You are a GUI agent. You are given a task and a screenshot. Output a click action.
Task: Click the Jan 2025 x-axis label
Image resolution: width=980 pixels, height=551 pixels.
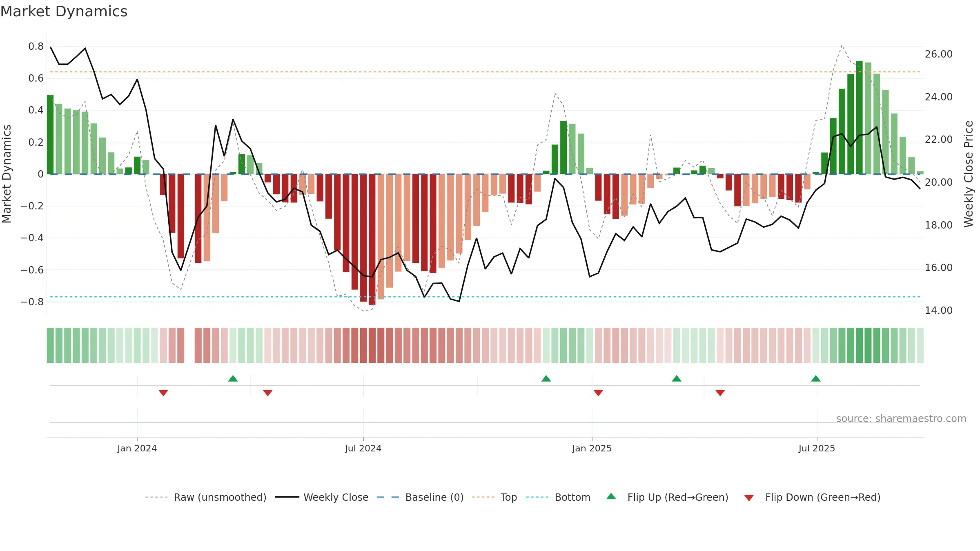pyautogui.click(x=592, y=448)
